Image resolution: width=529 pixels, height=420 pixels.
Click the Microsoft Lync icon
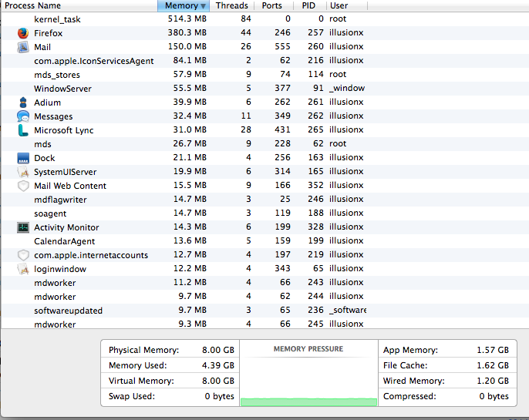tap(23, 130)
